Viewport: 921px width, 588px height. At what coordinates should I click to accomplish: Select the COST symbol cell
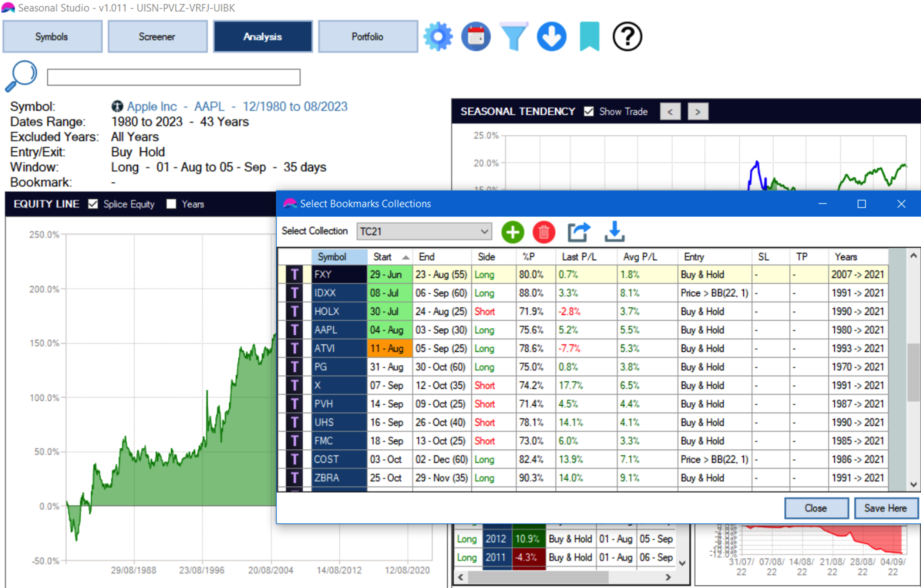tap(339, 459)
